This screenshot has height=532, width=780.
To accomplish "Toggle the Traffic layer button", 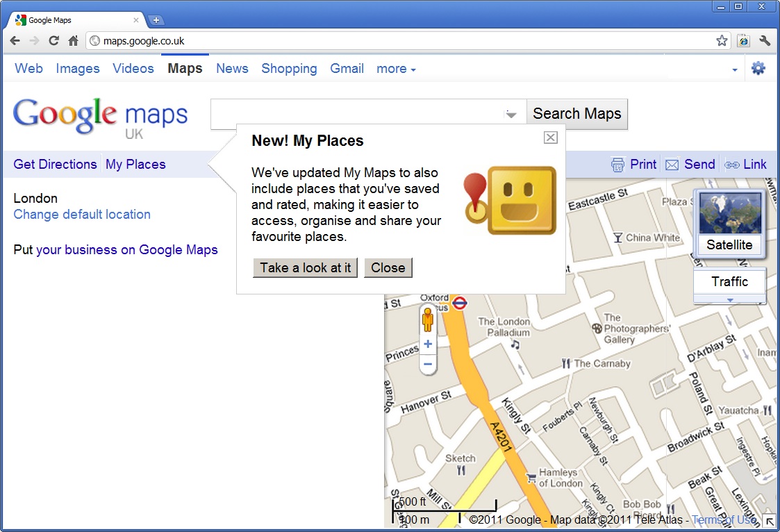I will click(x=730, y=281).
